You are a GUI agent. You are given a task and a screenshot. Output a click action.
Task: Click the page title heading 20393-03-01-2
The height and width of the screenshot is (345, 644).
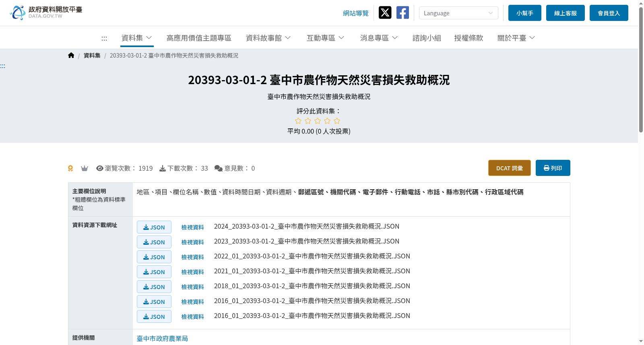coord(319,80)
